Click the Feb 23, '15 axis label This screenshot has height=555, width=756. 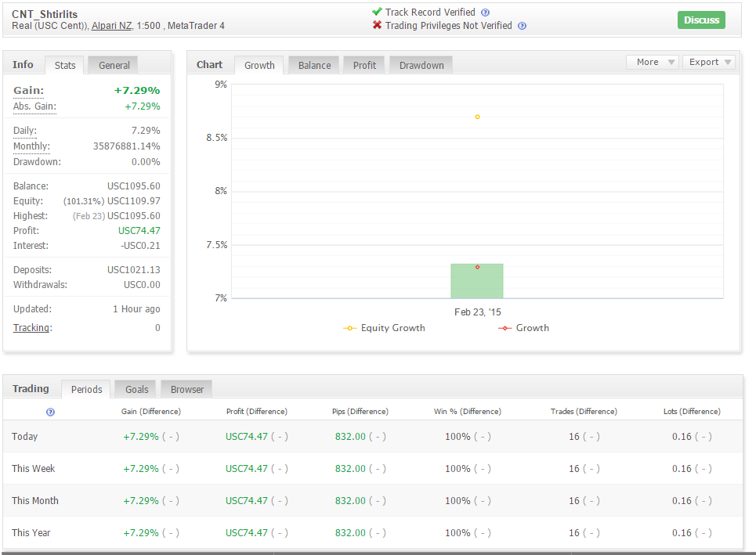tap(477, 312)
